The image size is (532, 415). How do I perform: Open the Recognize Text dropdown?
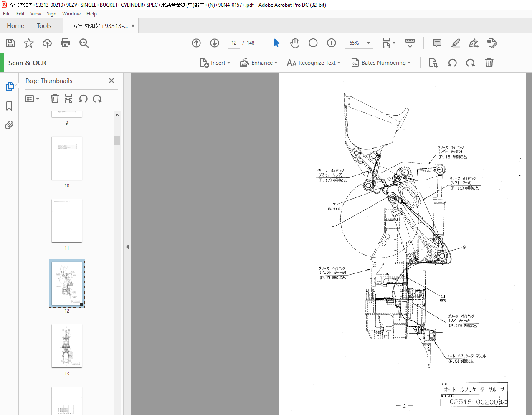[x=314, y=63]
